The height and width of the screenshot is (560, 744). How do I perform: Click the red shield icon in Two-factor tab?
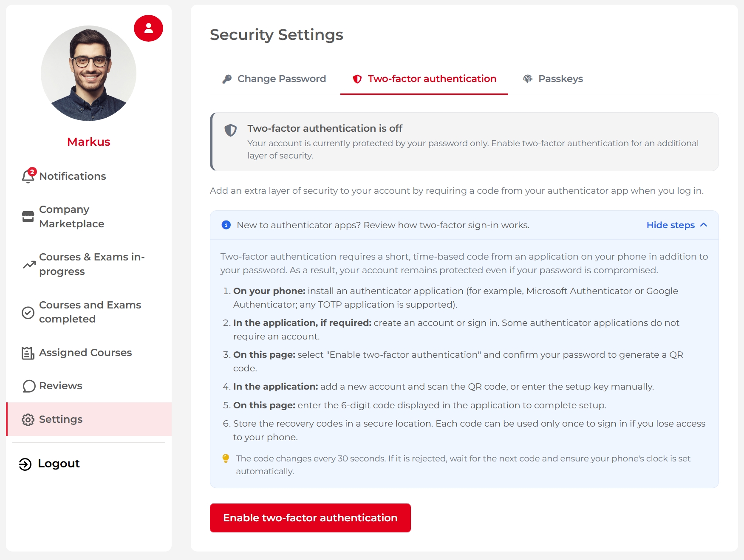point(357,79)
